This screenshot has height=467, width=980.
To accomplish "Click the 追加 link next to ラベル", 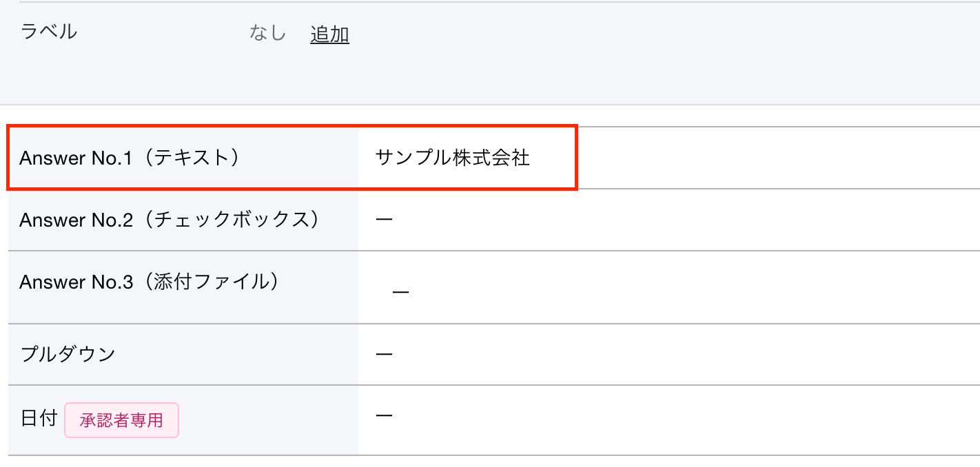I will 329,34.
